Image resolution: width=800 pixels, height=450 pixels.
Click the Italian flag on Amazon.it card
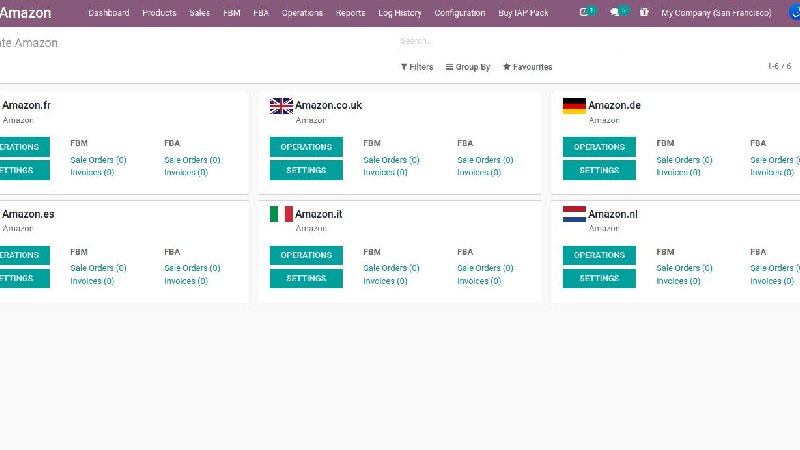point(281,214)
